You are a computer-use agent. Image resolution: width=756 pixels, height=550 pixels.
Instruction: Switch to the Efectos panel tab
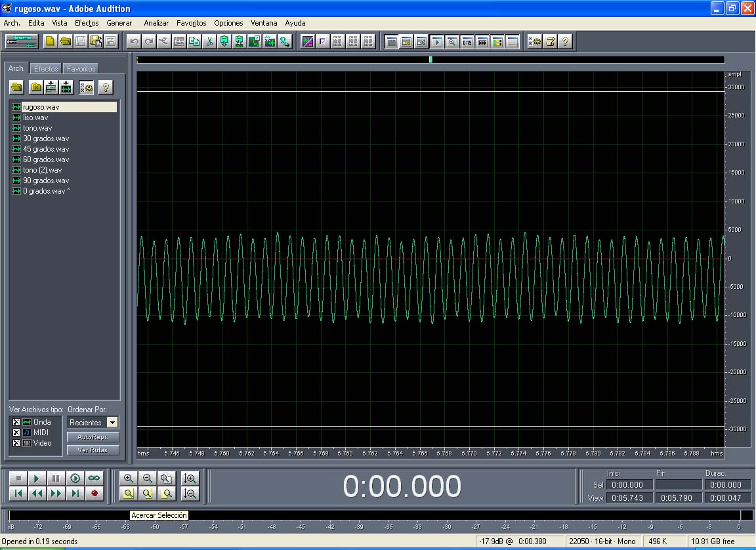click(x=46, y=68)
